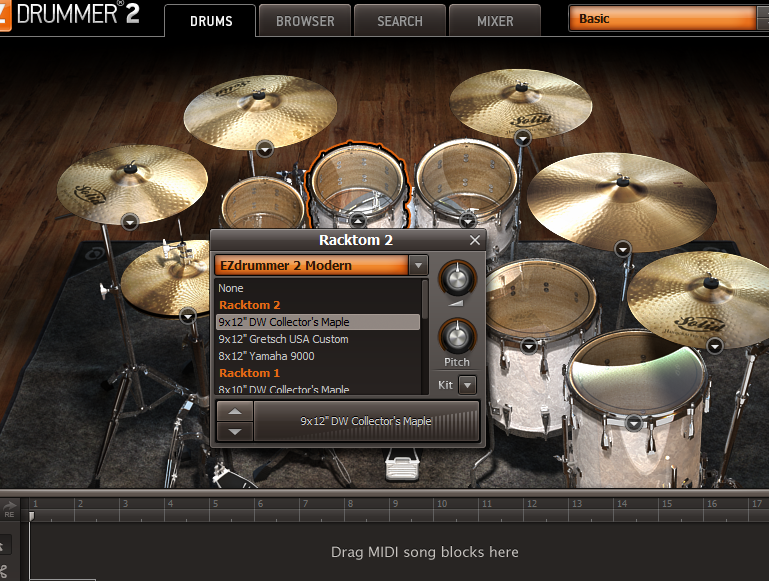Open the large ride cymbal selector arrow
This screenshot has height=581, width=769.
623,249
